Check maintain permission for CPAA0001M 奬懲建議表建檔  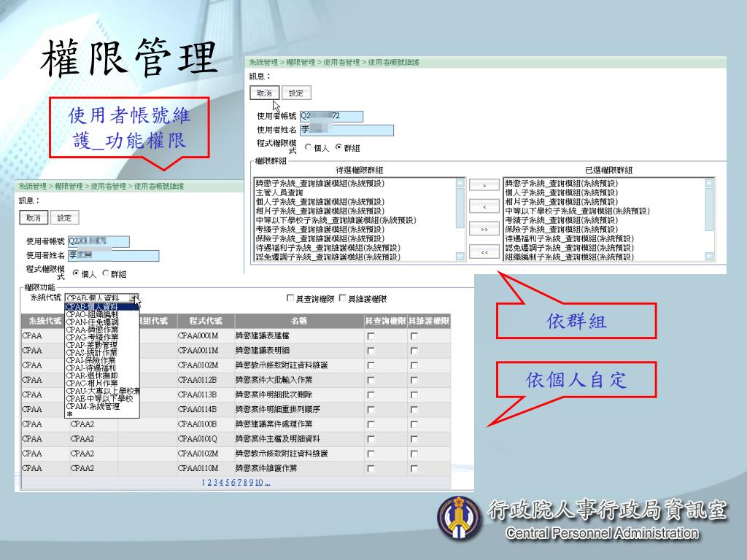414,336
